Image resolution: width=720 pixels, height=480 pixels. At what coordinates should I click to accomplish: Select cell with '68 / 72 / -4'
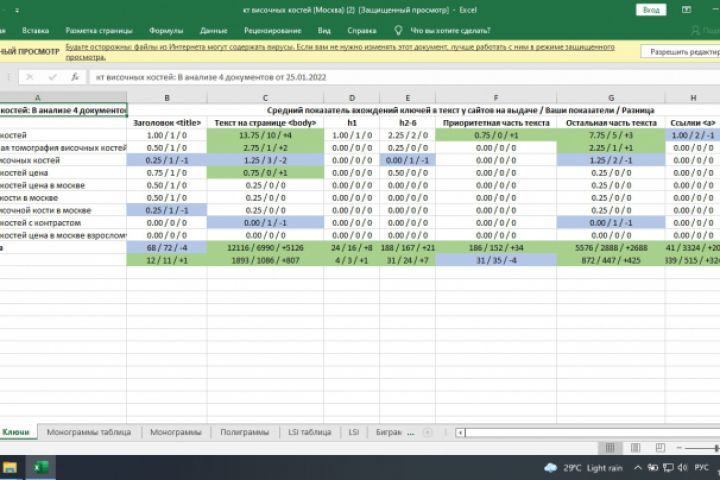click(x=167, y=248)
